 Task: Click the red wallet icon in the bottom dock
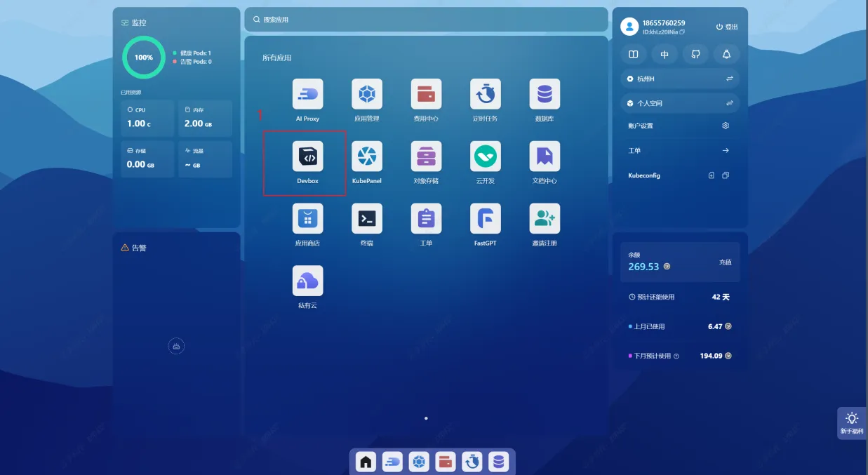[x=446, y=462]
